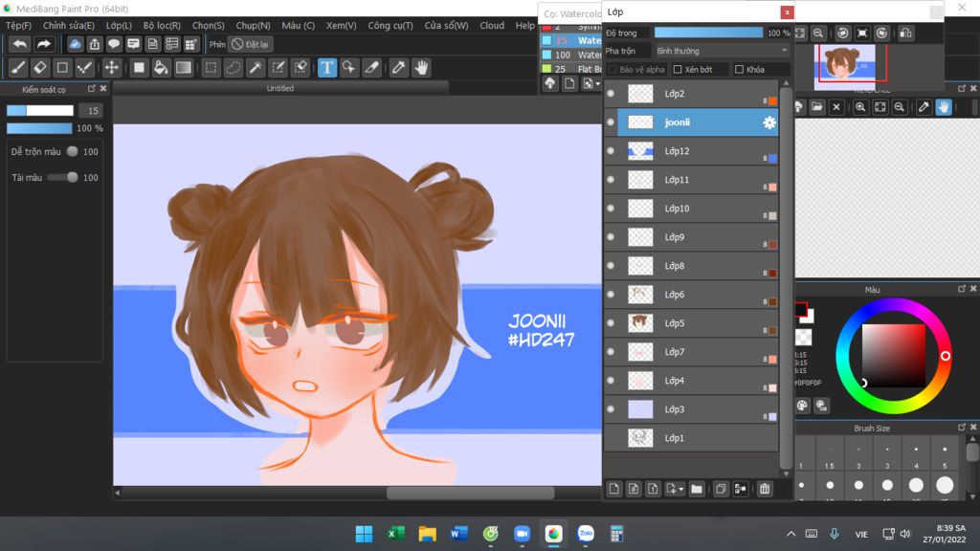Select the Move tool

click(111, 68)
